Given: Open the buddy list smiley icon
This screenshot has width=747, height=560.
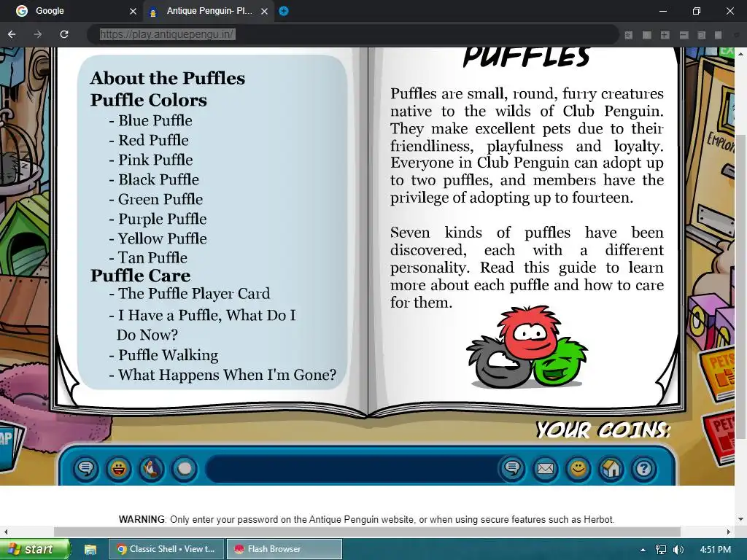Looking at the screenshot, I should coord(578,469).
